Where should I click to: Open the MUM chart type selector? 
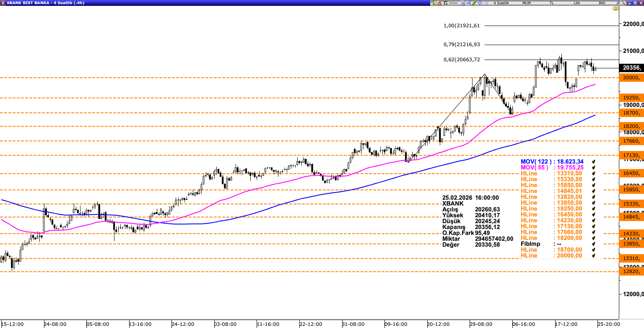(527, 3)
